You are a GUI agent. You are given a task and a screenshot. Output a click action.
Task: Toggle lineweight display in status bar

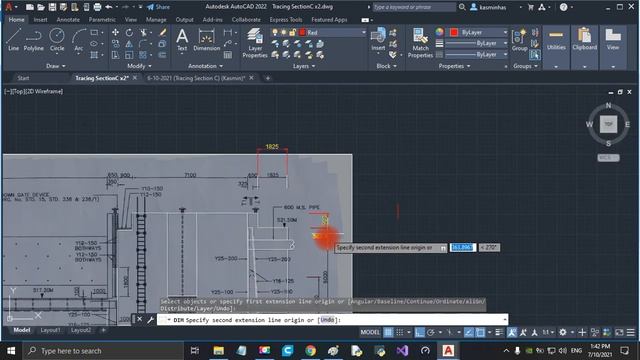(499, 332)
